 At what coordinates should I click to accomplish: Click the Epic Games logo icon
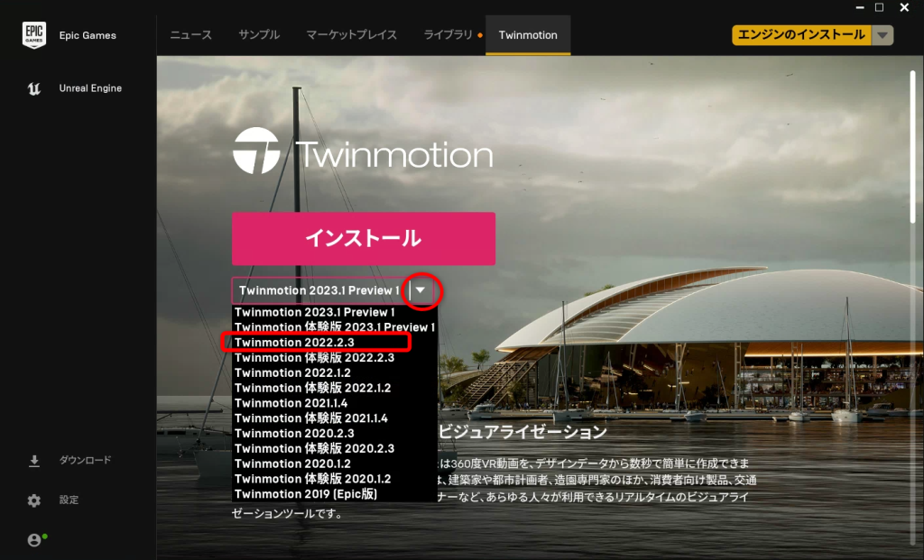(33, 35)
